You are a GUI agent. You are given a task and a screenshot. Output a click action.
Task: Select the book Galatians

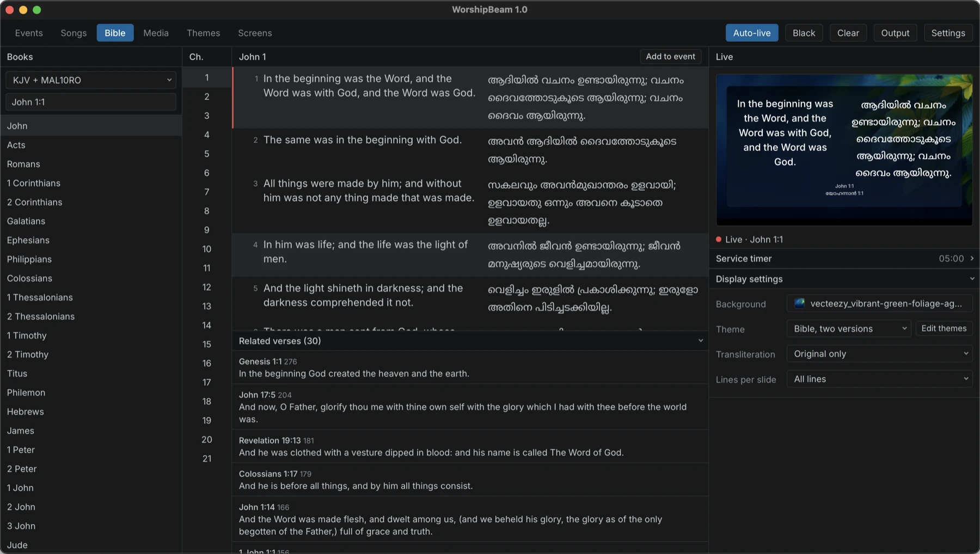(91, 221)
